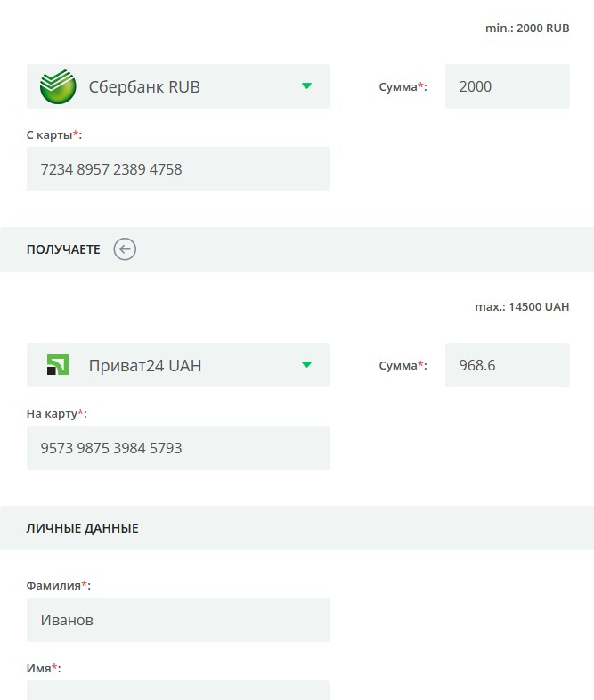Viewport: 594px width, 700px height.
Task: Click the max.: 14500 UAH limit text
Action: point(522,307)
